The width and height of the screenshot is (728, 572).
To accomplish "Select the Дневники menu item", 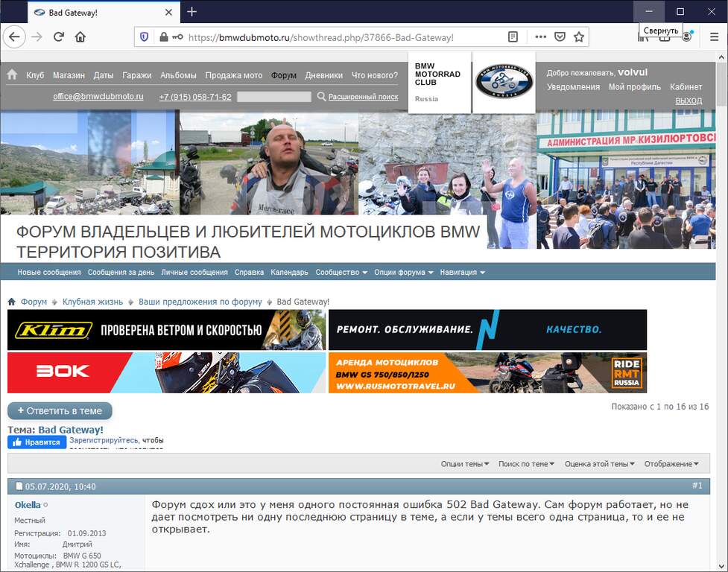I will pyautogui.click(x=324, y=75).
